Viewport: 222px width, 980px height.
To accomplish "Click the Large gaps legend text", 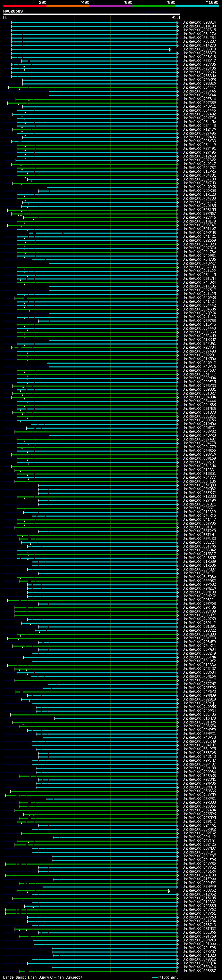I will pos(15,977).
